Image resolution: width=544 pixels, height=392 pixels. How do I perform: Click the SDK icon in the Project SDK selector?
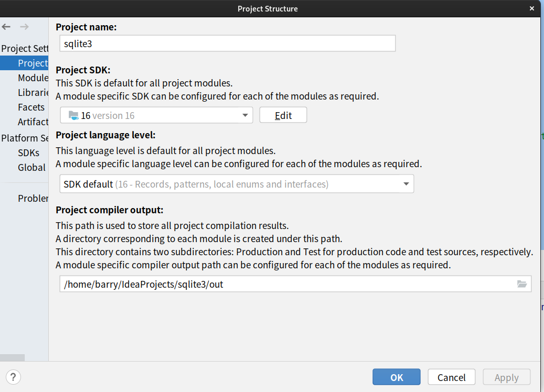click(x=73, y=115)
